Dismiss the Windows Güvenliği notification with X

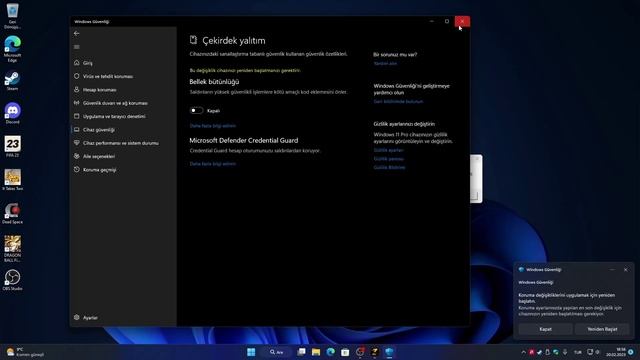pos(626,270)
